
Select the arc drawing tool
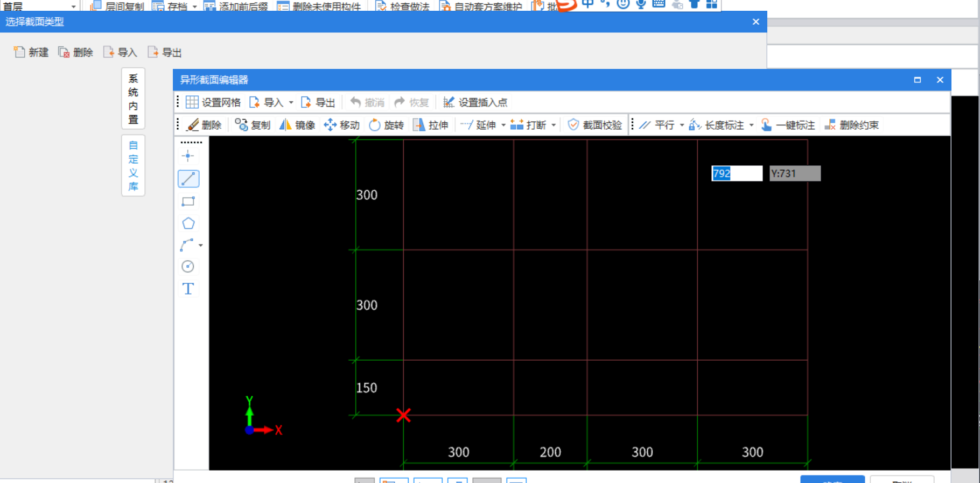tap(187, 245)
